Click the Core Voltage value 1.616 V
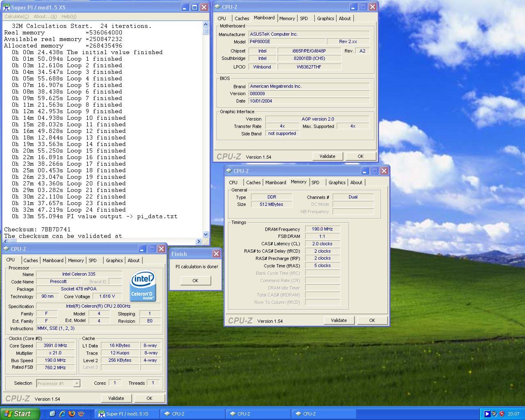Image resolution: width=525 pixels, height=420 pixels. click(107, 296)
